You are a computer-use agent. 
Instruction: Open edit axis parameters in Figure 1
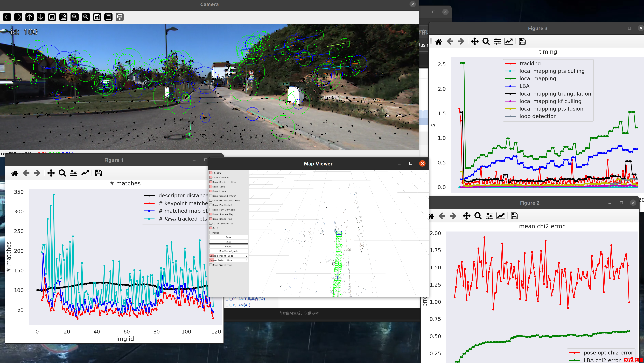(85, 173)
